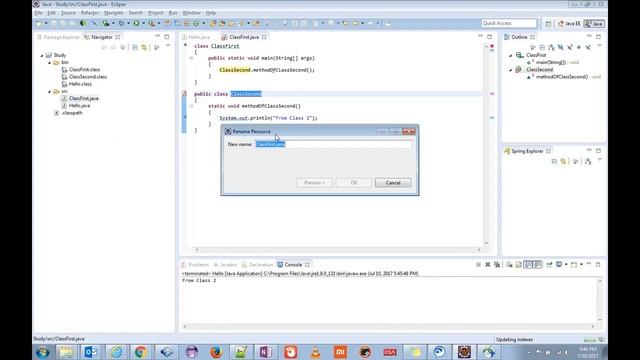
Task: Toggle Hide Static Members in Outline
Action: (x=569, y=47)
